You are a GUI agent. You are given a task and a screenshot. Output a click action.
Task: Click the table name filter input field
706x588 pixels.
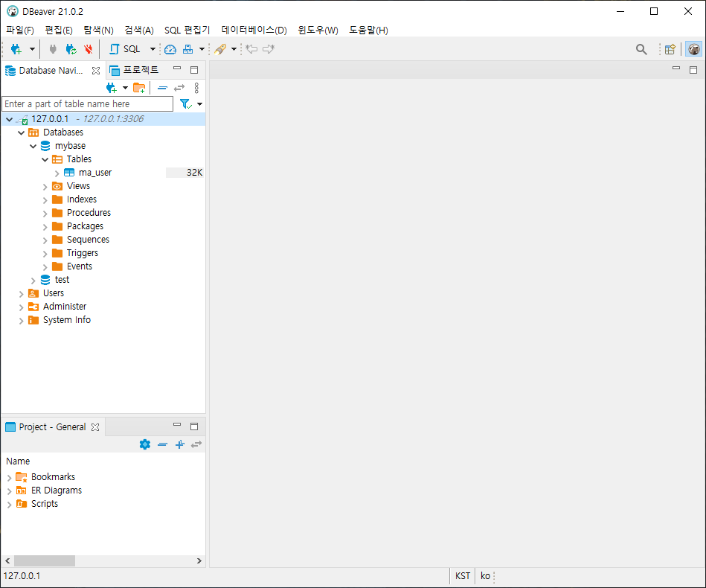tap(88, 104)
